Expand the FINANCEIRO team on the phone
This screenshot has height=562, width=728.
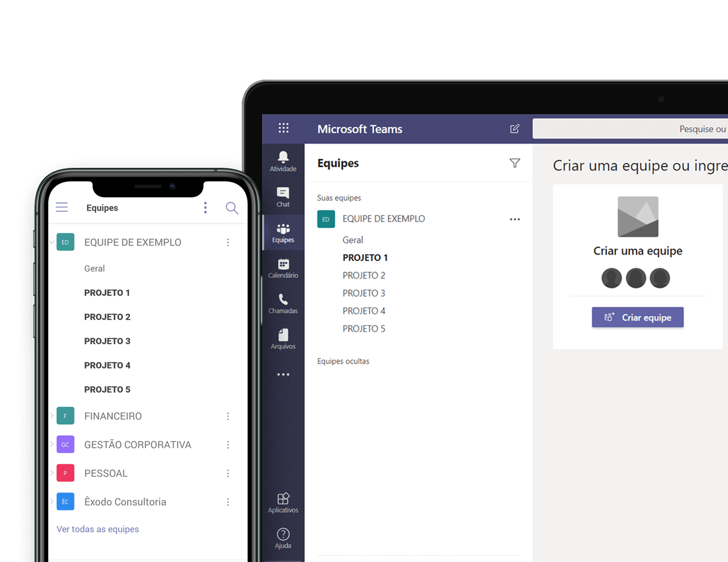click(51, 416)
